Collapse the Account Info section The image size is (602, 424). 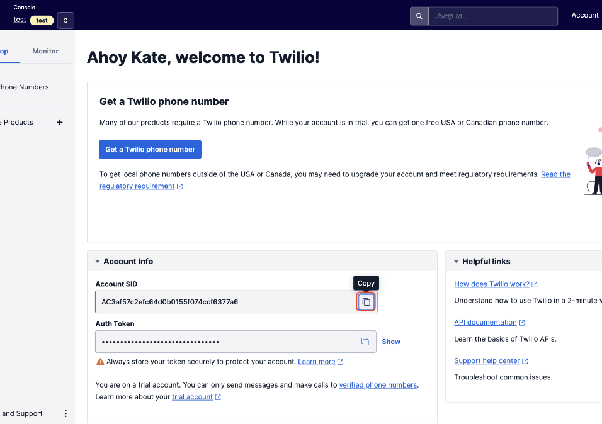[97, 261]
